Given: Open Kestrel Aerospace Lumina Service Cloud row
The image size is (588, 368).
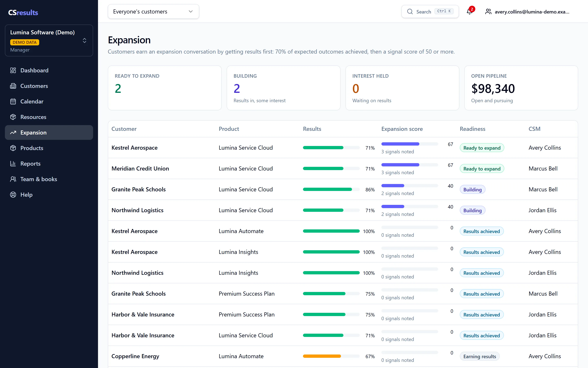Looking at the screenshot, I should click(343, 148).
